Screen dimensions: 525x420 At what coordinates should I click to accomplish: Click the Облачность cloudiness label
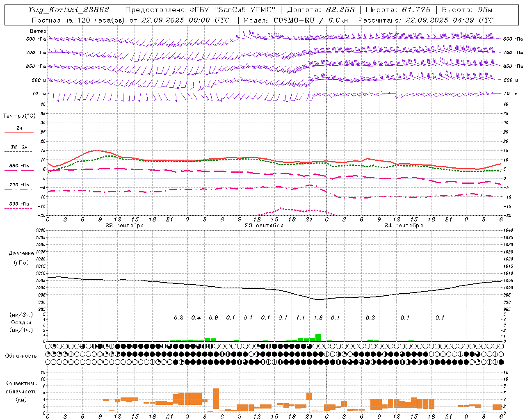pyautogui.click(x=21, y=356)
